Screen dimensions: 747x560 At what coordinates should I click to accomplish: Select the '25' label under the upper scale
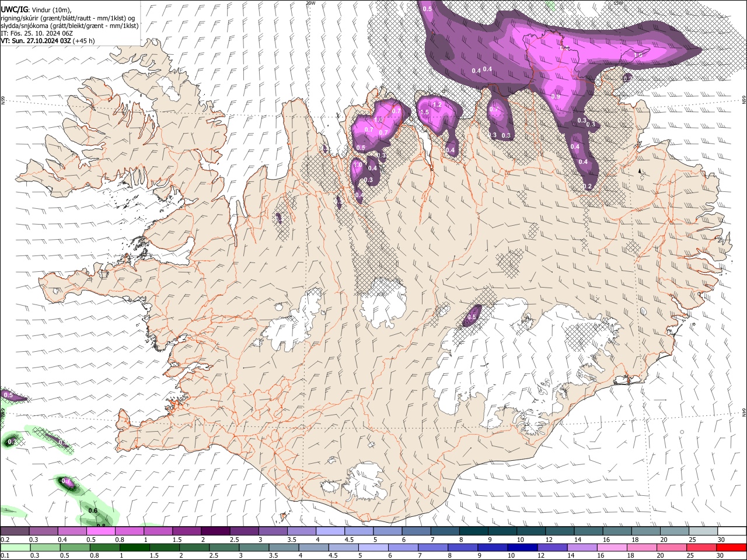[692, 540]
